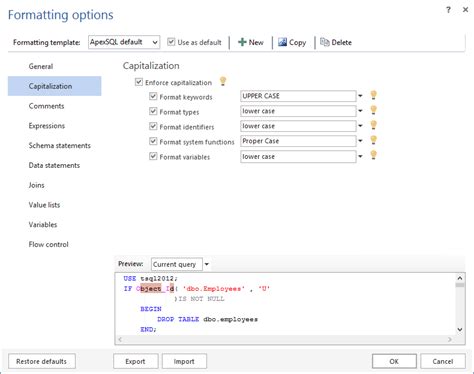Click the lightbulb hint for Format identifiers
The image size is (474, 374).
click(373, 125)
